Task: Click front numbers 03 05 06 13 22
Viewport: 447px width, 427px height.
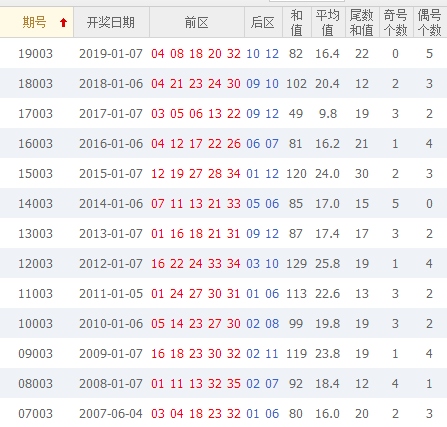Action: 196,114
